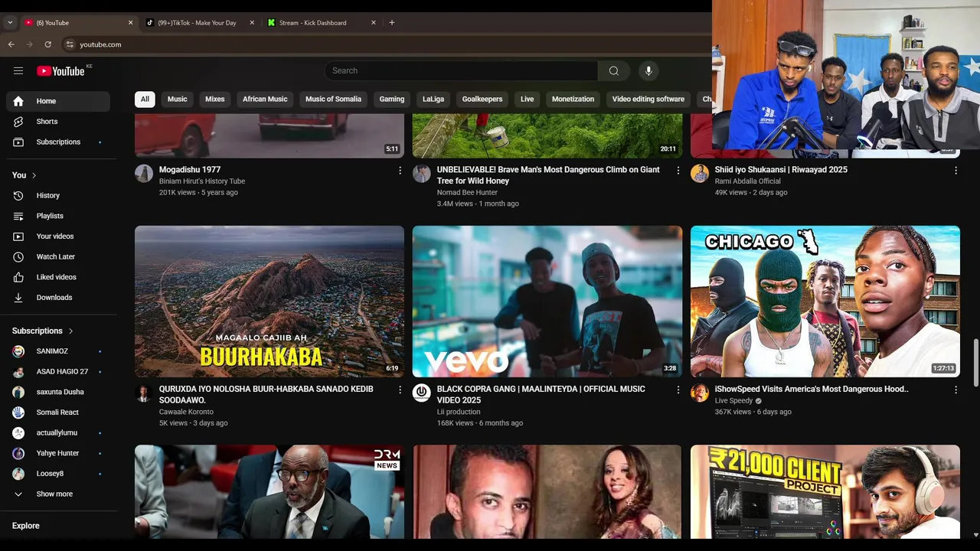Open ASAD HAGIO 27 subscription channel
Screen dimensions: 980x551
58,372
